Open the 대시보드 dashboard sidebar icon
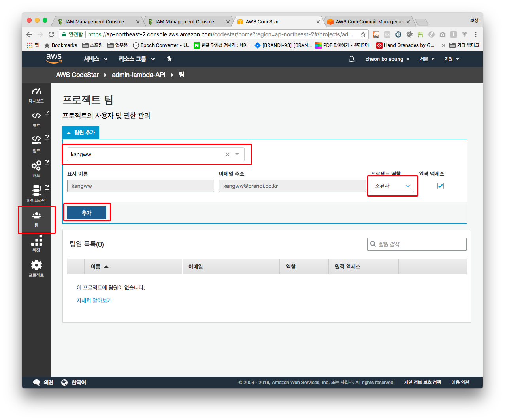 [x=36, y=95]
